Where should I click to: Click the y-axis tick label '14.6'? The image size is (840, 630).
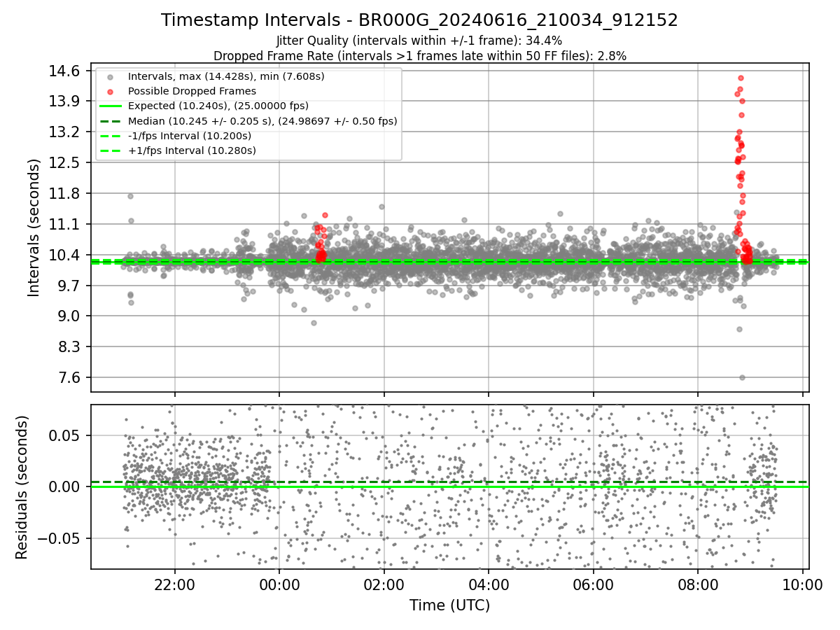65,71
